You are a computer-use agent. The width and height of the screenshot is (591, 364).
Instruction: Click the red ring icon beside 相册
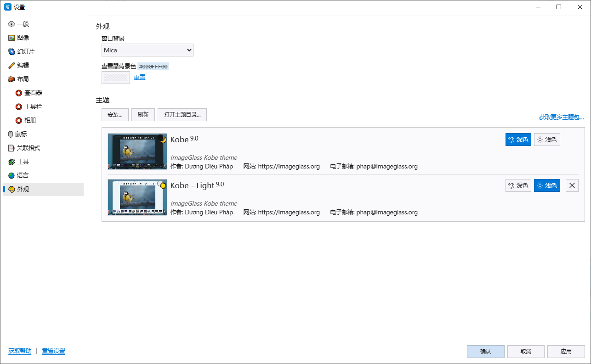[19, 120]
